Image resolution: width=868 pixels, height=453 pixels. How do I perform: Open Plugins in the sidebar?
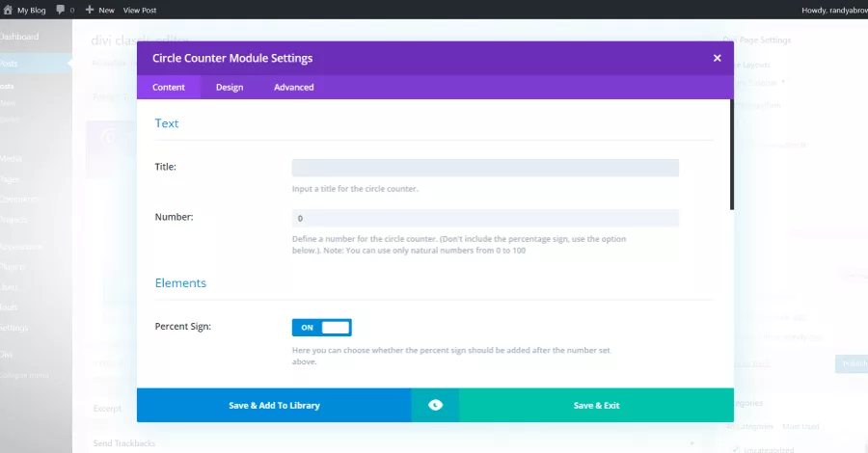pyautogui.click(x=13, y=267)
